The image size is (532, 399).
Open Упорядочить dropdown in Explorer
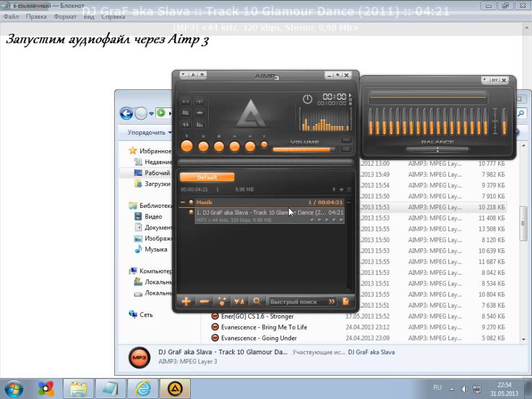coord(149,132)
